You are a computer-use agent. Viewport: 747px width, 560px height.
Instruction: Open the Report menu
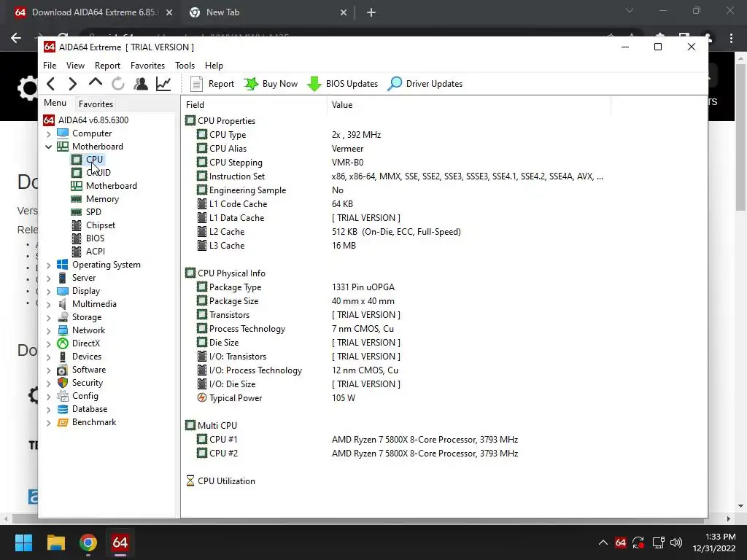pos(107,65)
